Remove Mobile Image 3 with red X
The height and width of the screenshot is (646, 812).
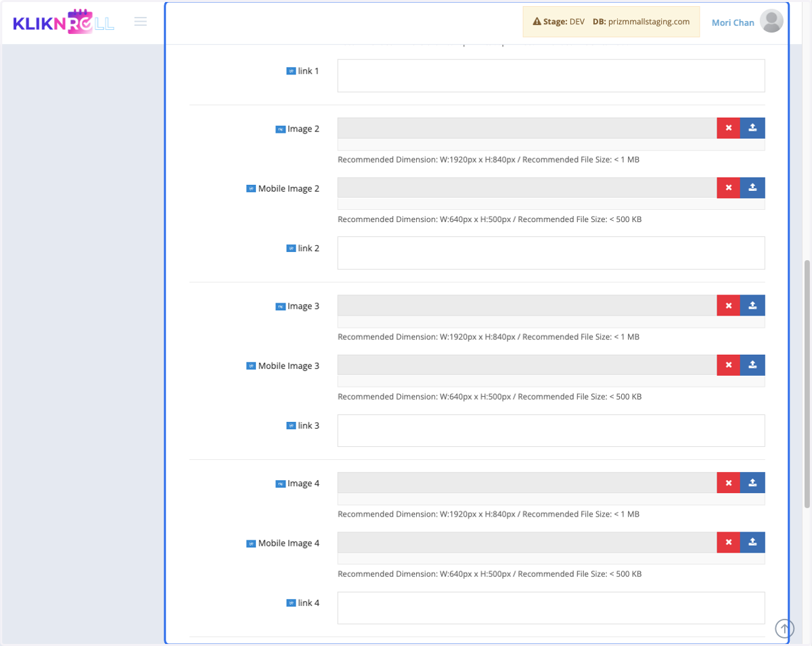click(729, 365)
